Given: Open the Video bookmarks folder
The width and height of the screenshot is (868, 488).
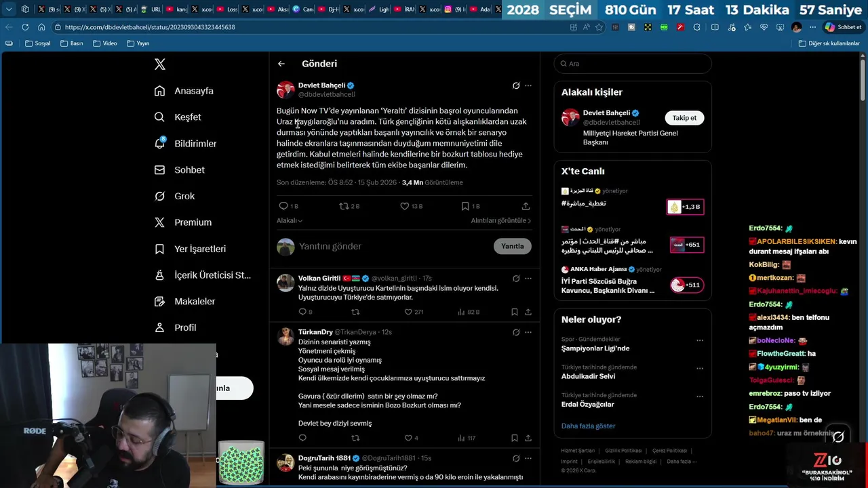Looking at the screenshot, I should coord(104,43).
